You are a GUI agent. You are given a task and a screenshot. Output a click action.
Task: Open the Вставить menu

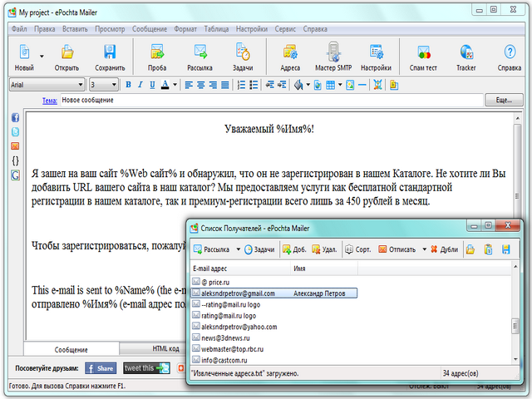(x=75, y=29)
